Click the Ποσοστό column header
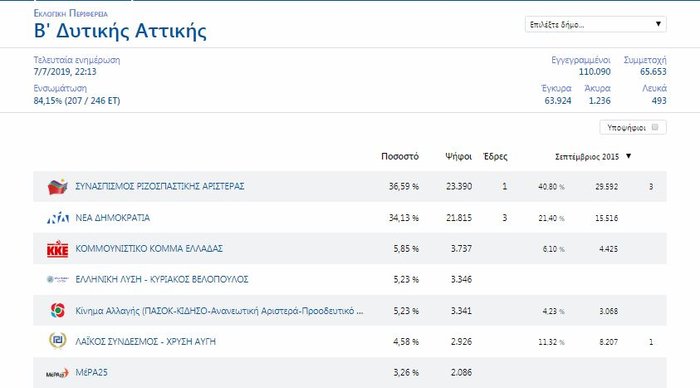 point(400,156)
